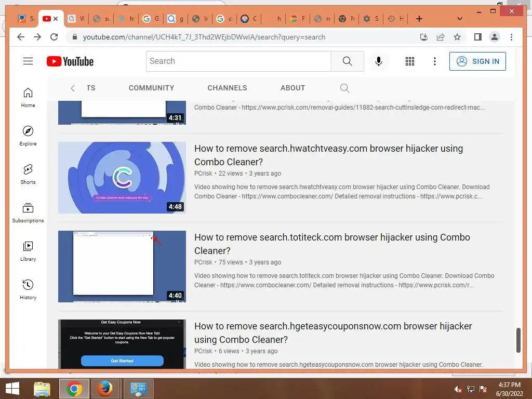
Task: Open Firefox from taskbar
Action: click(105, 389)
